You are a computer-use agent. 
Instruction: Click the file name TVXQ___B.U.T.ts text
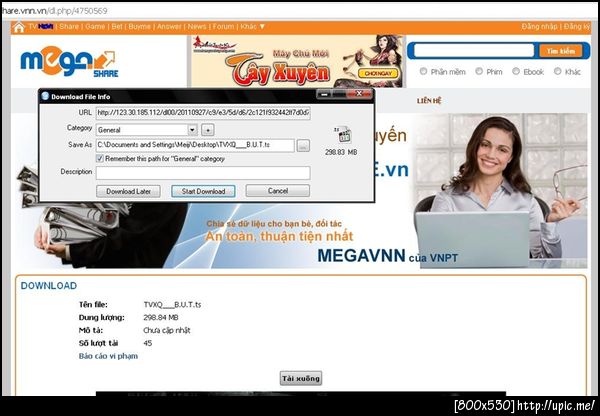(x=172, y=305)
